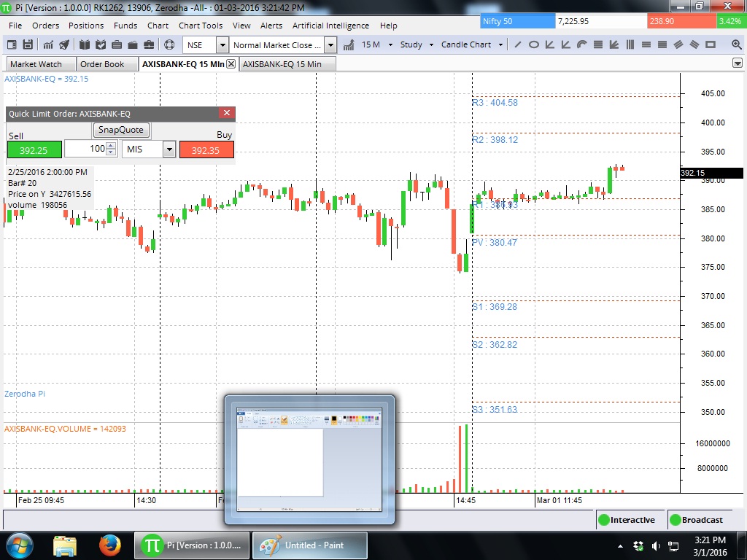This screenshot has height=560, width=747.
Task: Click the open book toolbar icon
Action: (85, 44)
